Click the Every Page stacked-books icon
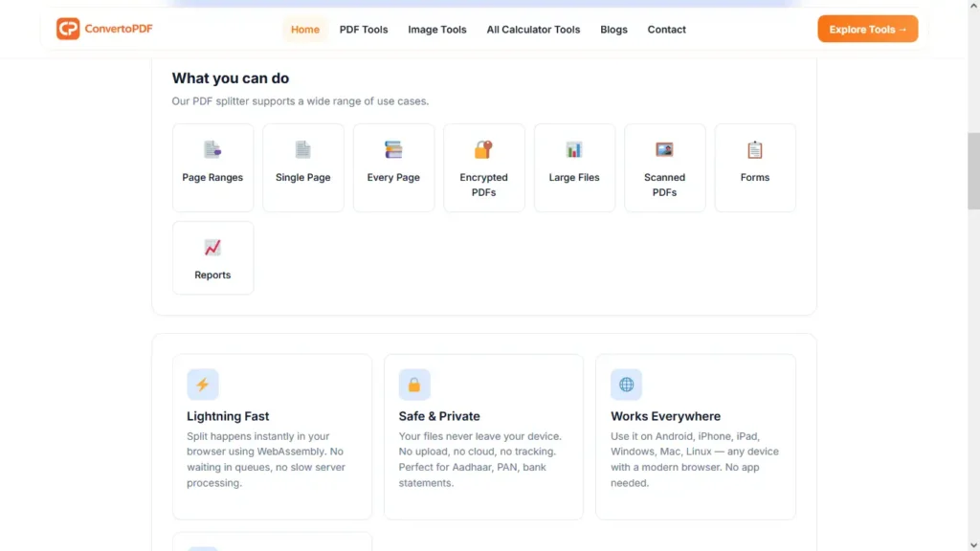Screen dimensions: 980x551 [x=393, y=150]
